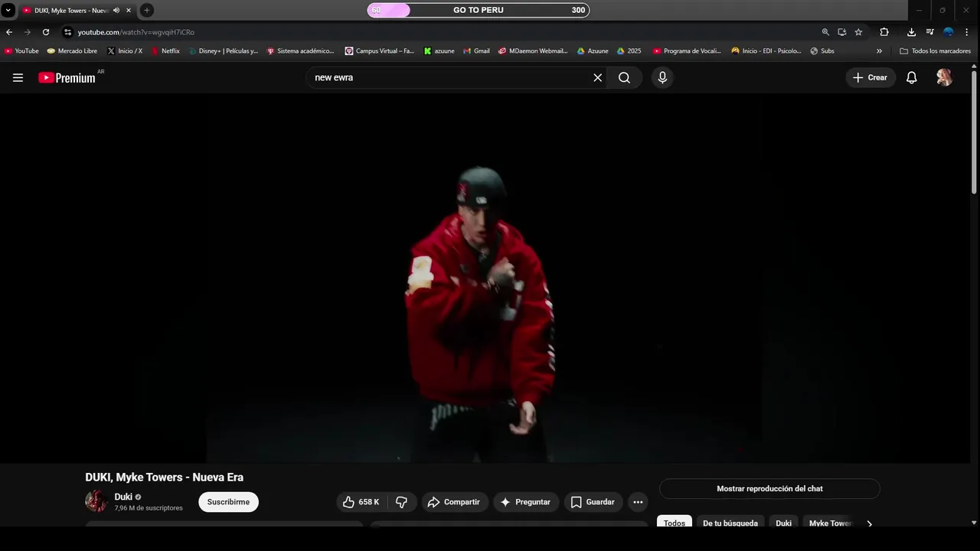980x551 pixels.
Task: View site information icon in address bar
Action: click(x=67, y=32)
